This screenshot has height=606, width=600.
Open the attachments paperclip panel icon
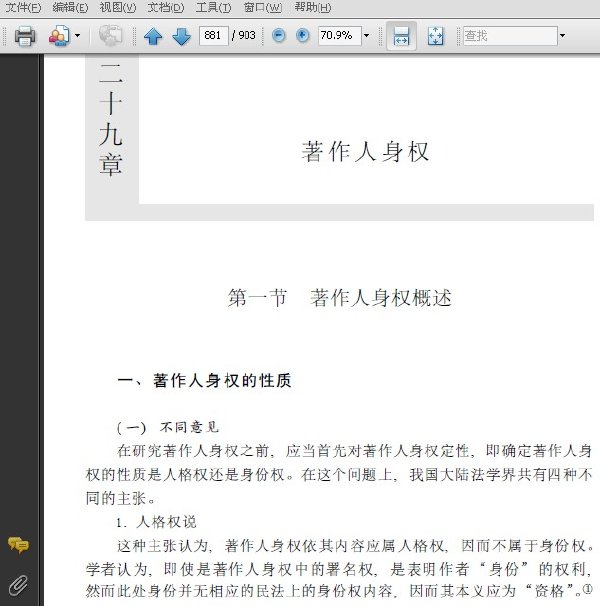tap(18, 585)
